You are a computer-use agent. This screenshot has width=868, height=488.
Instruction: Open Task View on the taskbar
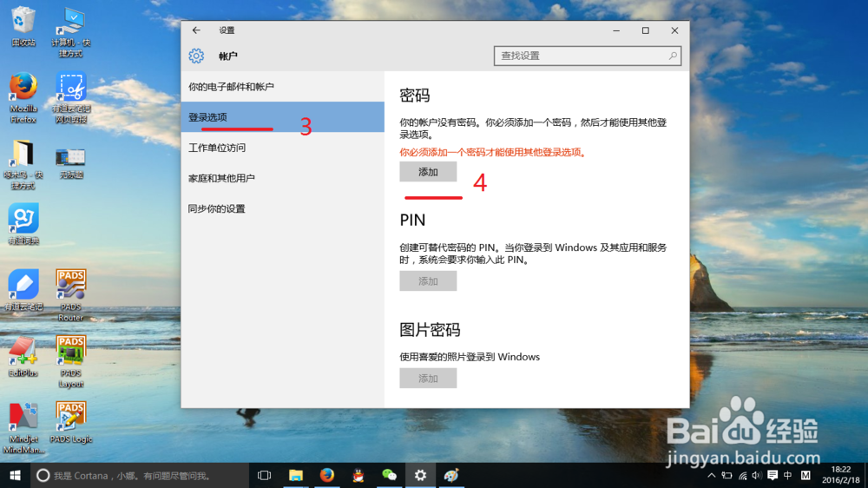[264, 475]
